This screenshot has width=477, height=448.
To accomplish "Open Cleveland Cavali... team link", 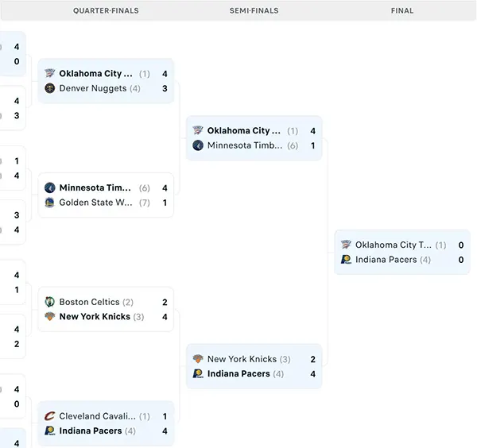I will [x=97, y=416].
